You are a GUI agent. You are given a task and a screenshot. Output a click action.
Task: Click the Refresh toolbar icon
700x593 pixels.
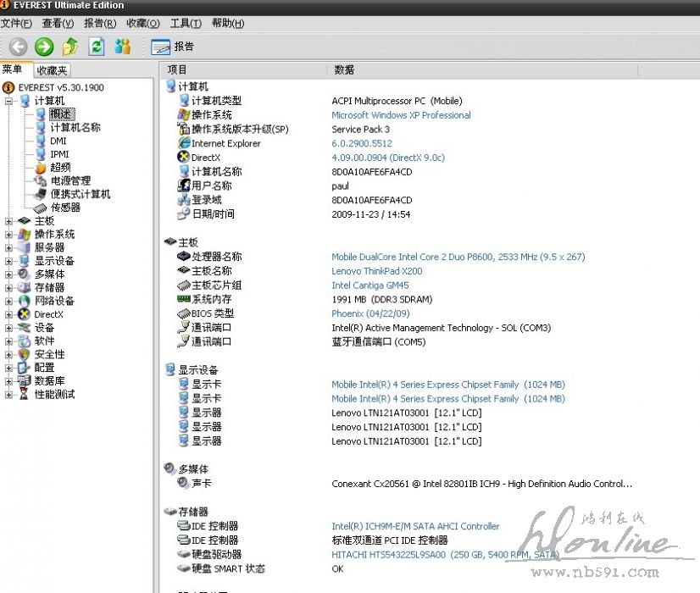click(97, 47)
